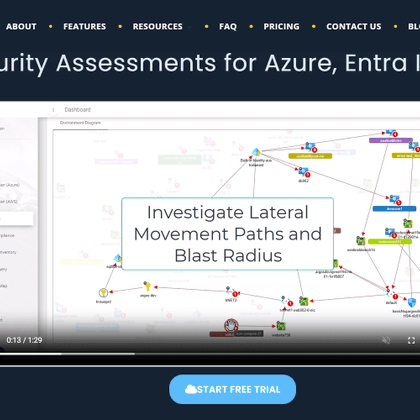Open the Azure scan sidebar item
The height and width of the screenshot is (420, 420).
click(10, 185)
